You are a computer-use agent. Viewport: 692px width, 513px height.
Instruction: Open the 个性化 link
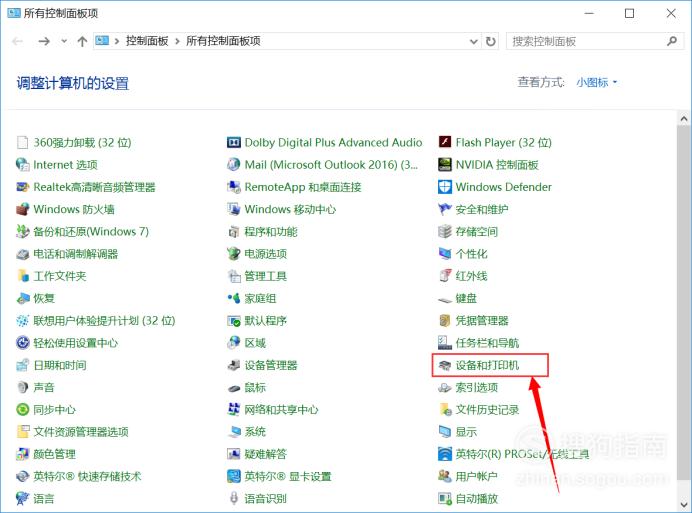[471, 254]
